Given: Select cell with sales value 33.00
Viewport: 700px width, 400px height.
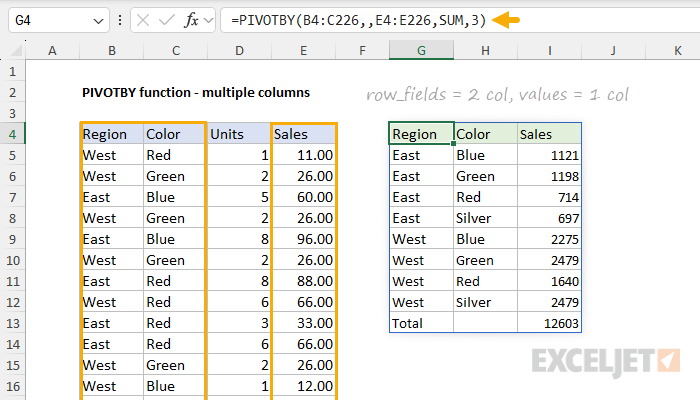Looking at the screenshot, I should (304, 323).
